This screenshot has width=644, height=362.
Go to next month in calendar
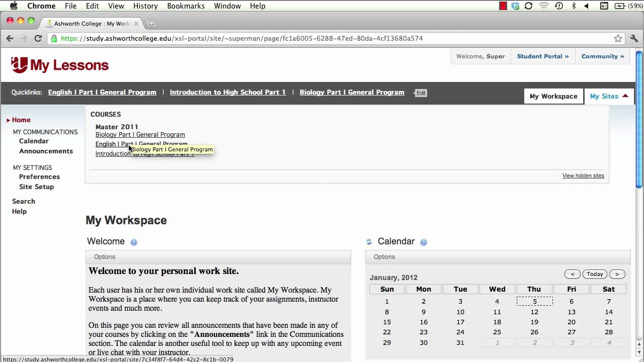617,274
